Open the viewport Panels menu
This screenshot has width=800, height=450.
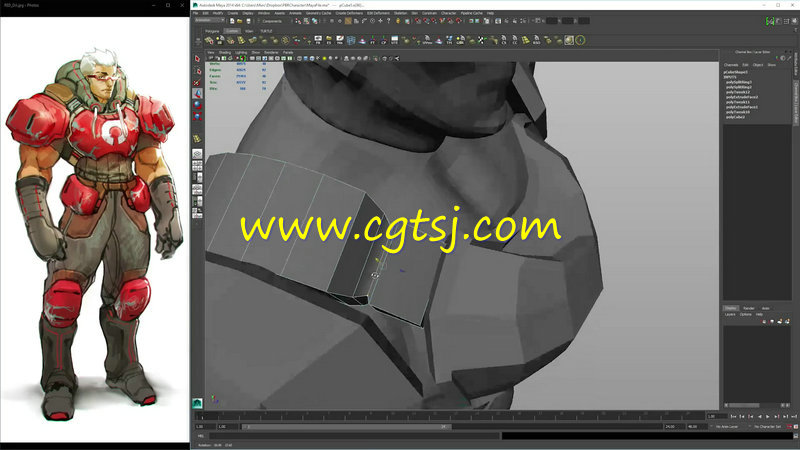pyautogui.click(x=288, y=53)
